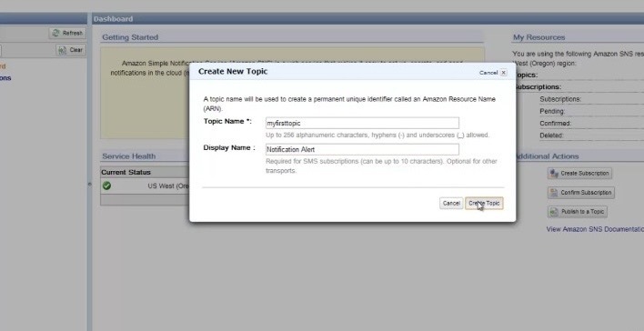Click the green status check icon

pos(106,186)
